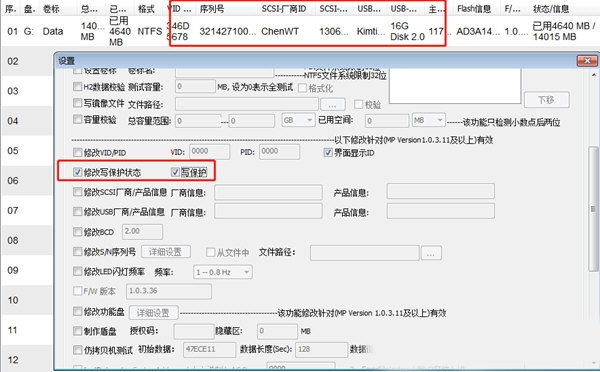Enable the 写镜像文件 checkbox
Viewport: 600px width, 372px height.
[x=78, y=103]
